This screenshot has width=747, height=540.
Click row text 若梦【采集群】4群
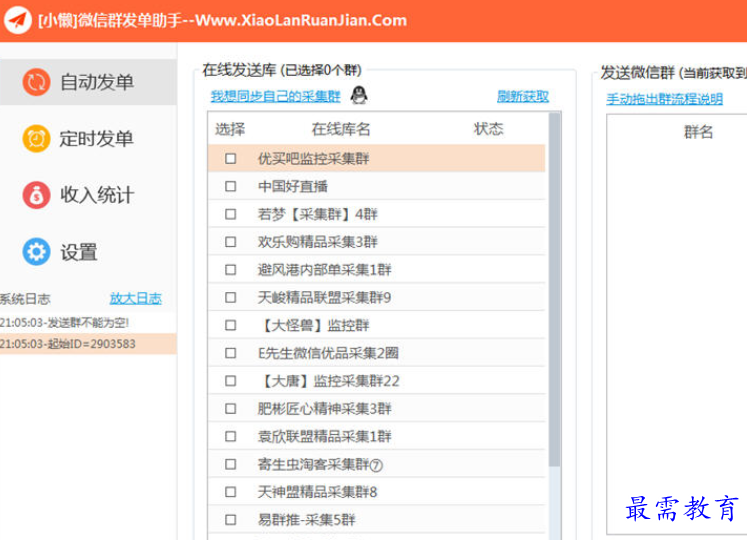pyautogui.click(x=317, y=214)
